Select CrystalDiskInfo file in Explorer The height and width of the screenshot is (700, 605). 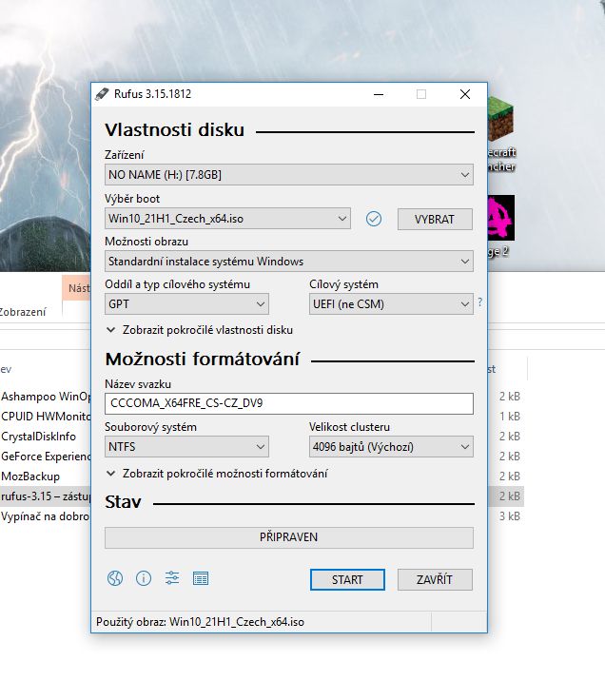(x=38, y=437)
